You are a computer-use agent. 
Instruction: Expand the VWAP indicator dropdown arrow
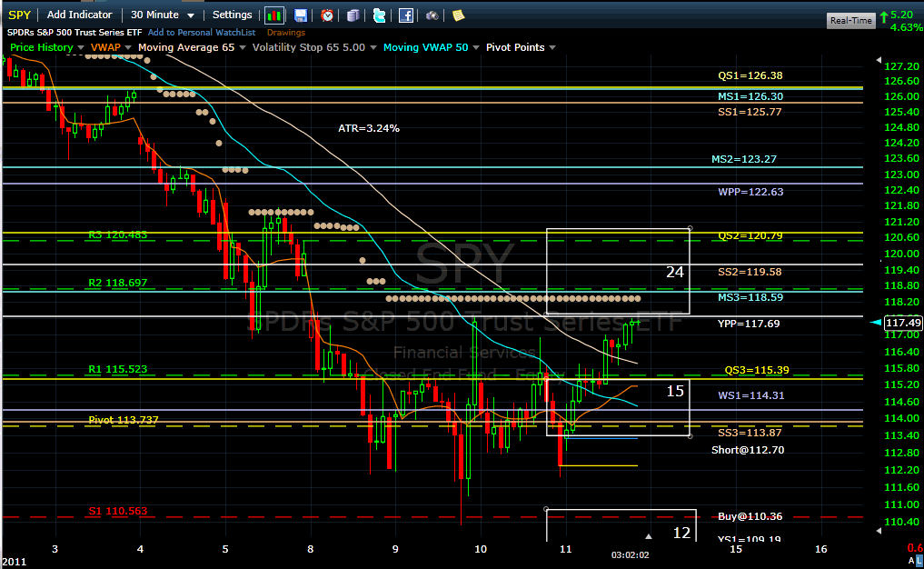(x=128, y=48)
